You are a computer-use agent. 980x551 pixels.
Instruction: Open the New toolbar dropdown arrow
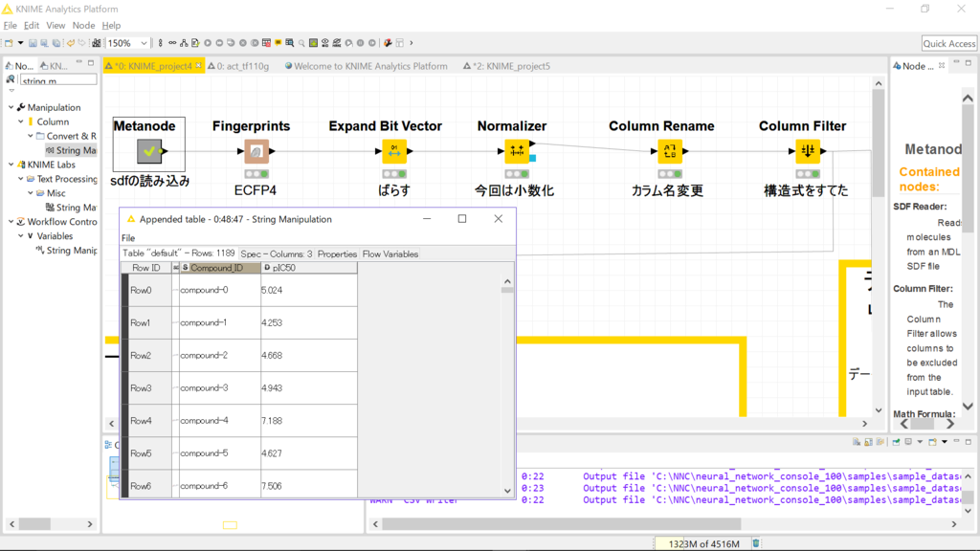pos(20,43)
